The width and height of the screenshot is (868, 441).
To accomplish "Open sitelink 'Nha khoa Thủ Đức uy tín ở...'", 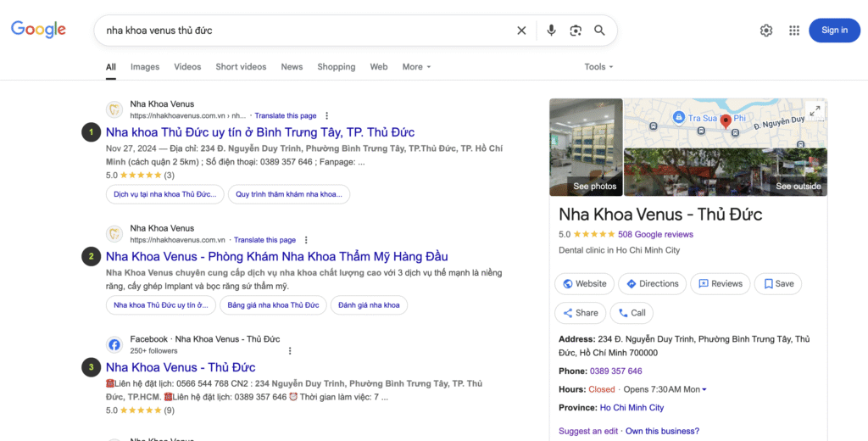I will pyautogui.click(x=160, y=305).
